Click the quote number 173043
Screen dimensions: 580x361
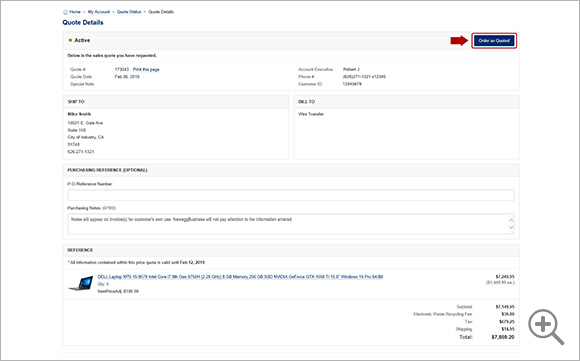point(122,70)
